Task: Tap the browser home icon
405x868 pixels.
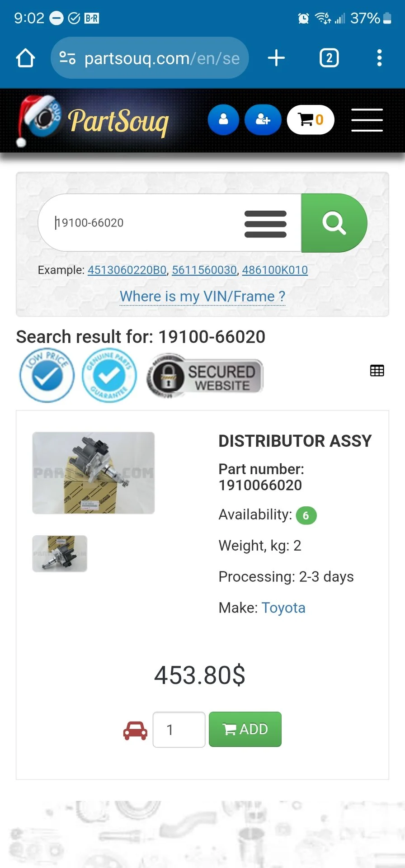Action: point(25,58)
